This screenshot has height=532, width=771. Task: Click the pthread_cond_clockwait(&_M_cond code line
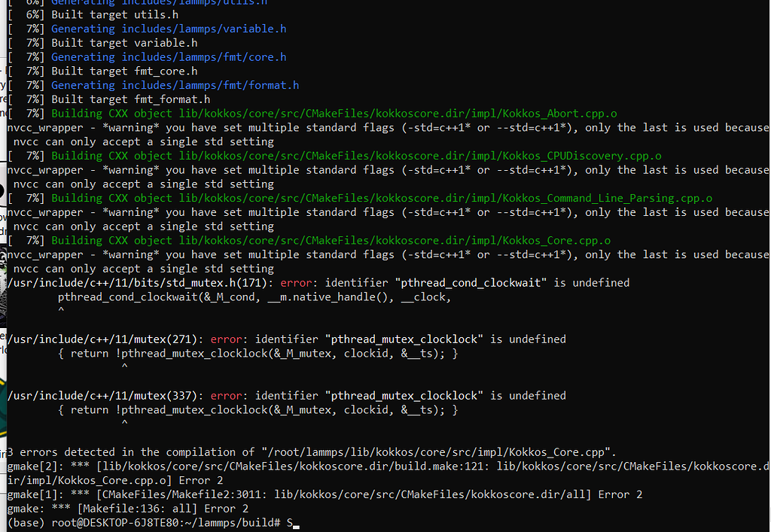pyautogui.click(x=254, y=297)
